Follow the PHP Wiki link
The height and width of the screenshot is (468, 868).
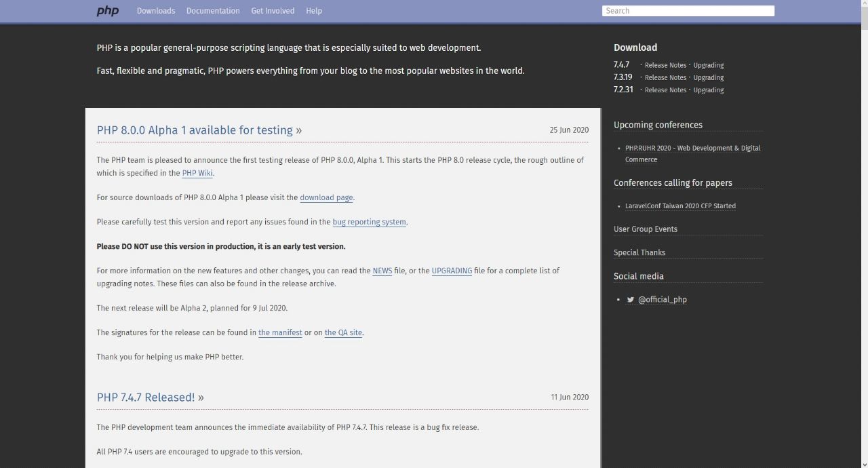tap(197, 173)
